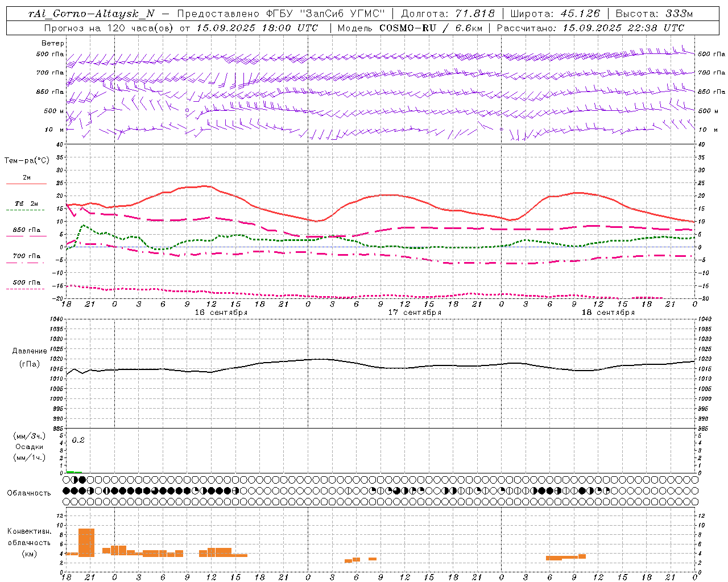Image resolution: width=728 pixels, height=582 pixels.
Task: Click the (гПа) pressure unit label
Action: click(30, 364)
